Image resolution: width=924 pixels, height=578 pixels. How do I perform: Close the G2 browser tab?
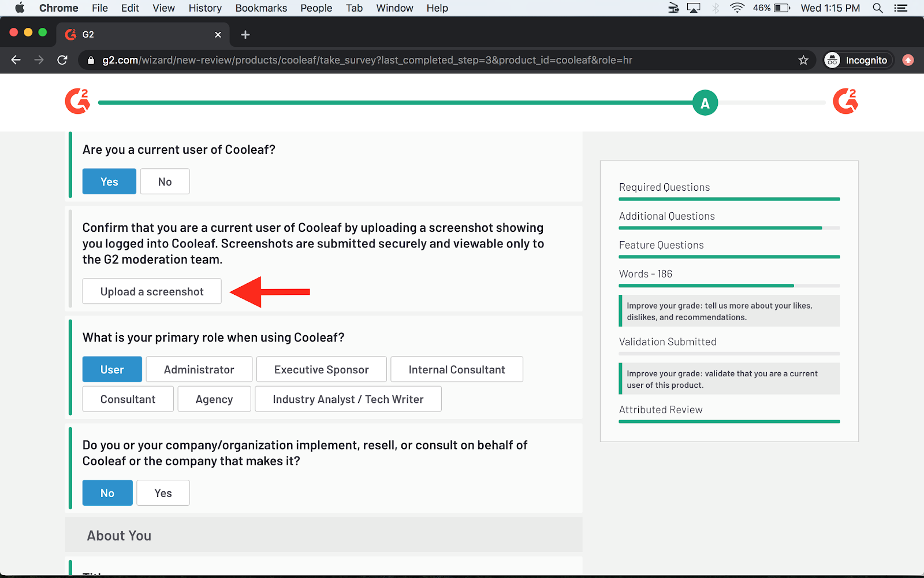pos(218,35)
